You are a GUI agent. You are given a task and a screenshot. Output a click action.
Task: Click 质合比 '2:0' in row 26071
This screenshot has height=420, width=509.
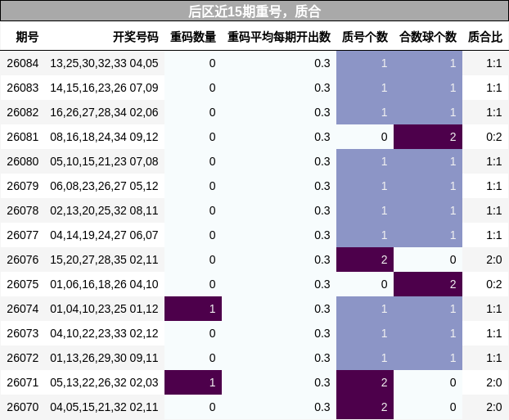point(494,382)
